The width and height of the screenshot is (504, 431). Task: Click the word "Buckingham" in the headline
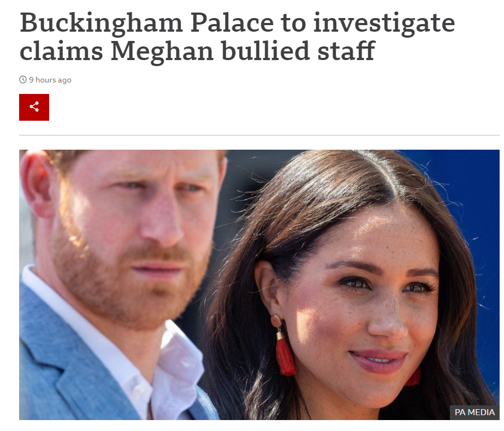coord(101,24)
